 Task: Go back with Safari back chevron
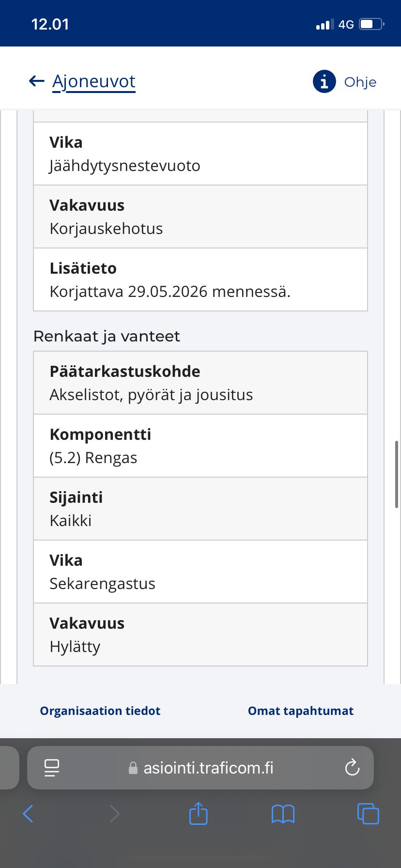[28, 814]
